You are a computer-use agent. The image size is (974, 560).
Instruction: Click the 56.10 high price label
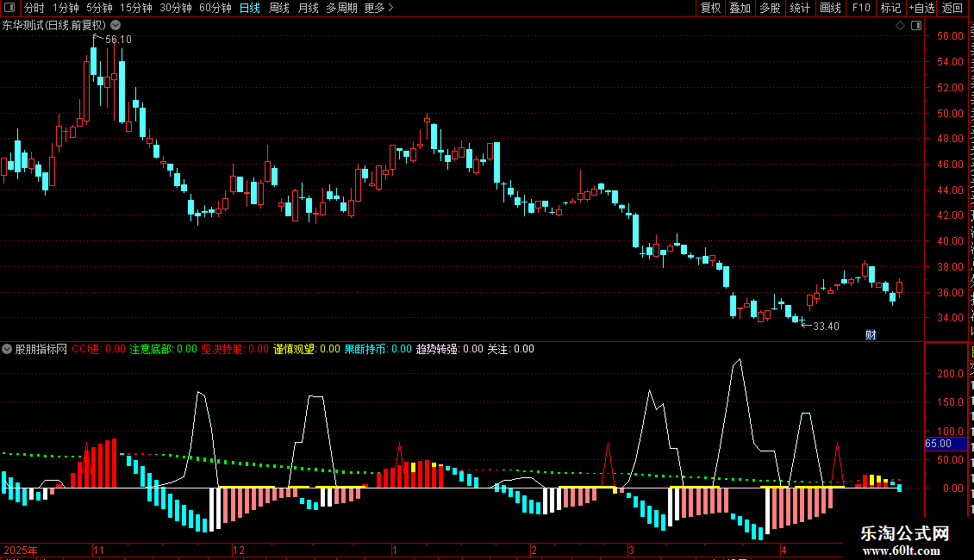118,39
